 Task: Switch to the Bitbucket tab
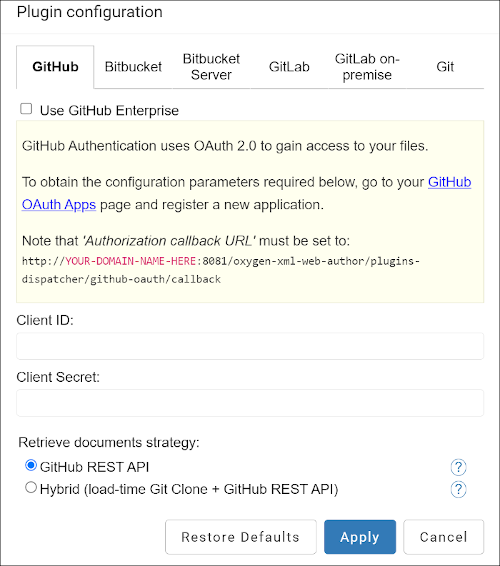[133, 67]
